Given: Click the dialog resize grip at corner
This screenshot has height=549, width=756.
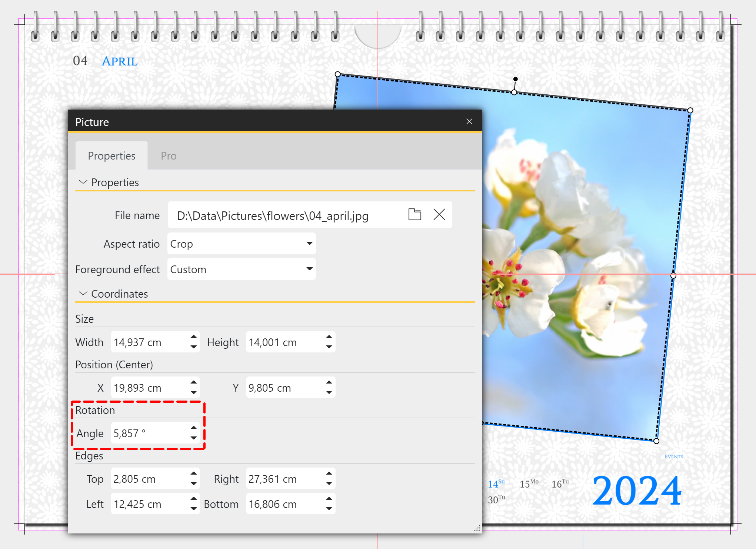Looking at the screenshot, I should [x=477, y=528].
